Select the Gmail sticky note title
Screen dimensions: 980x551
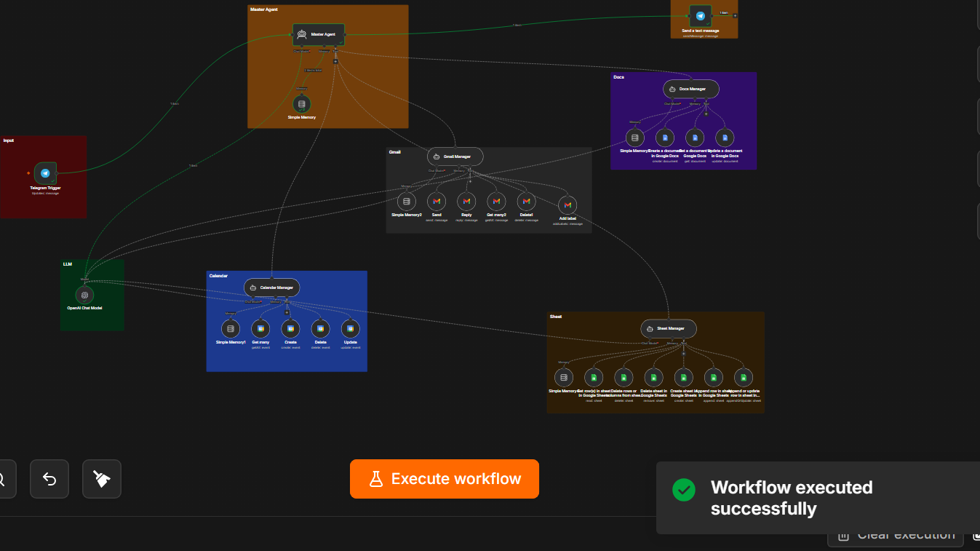395,152
